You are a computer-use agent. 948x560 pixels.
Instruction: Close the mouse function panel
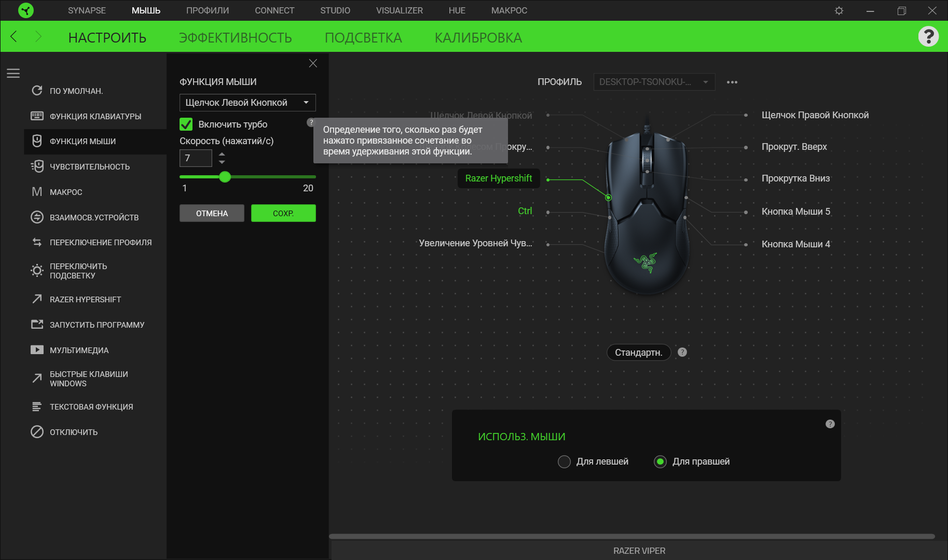(313, 63)
